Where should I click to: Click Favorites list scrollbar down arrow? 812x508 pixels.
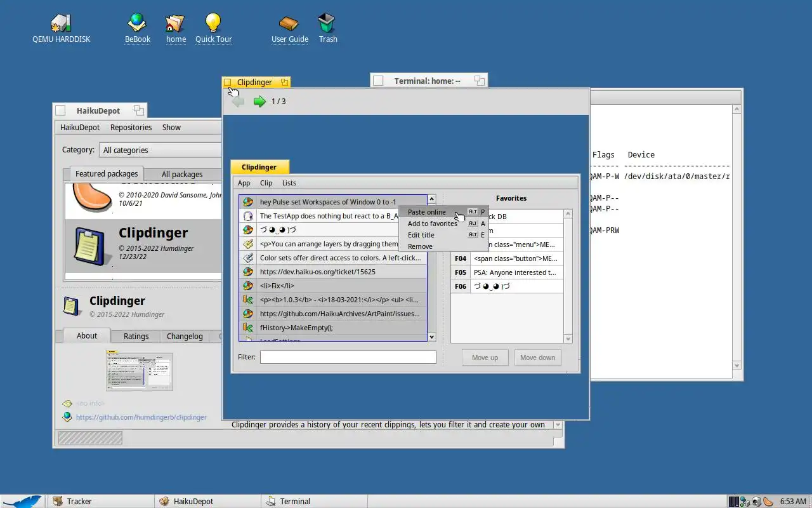tap(568, 339)
